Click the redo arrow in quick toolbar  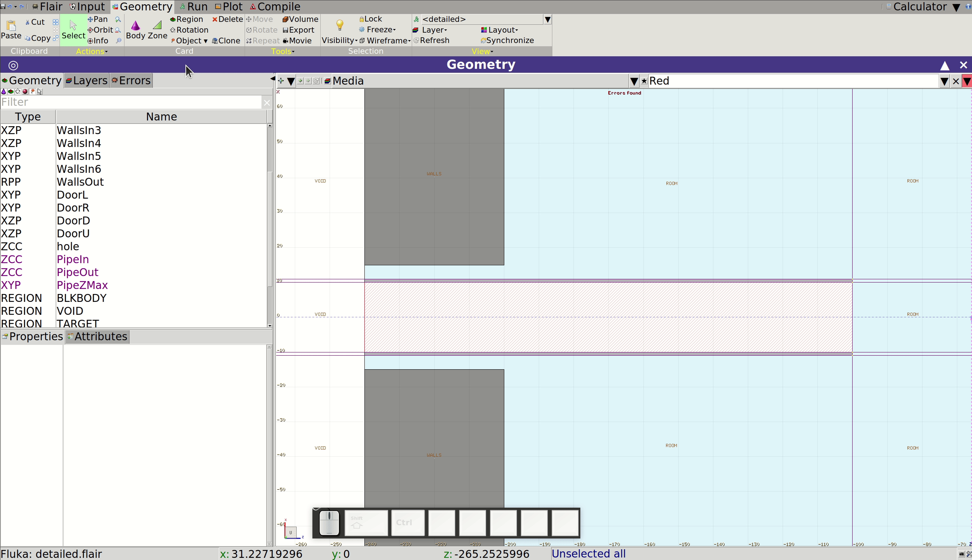pyautogui.click(x=22, y=6)
